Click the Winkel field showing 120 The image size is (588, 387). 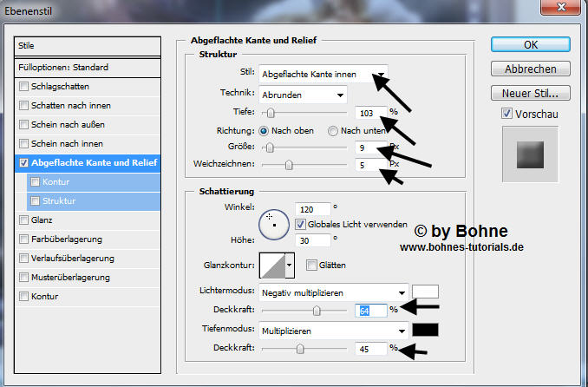313,209
